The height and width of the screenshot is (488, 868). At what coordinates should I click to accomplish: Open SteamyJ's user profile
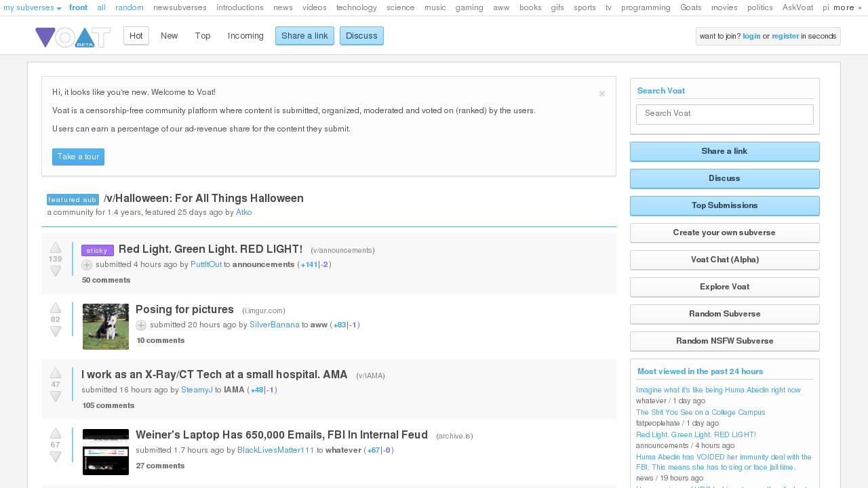197,390
